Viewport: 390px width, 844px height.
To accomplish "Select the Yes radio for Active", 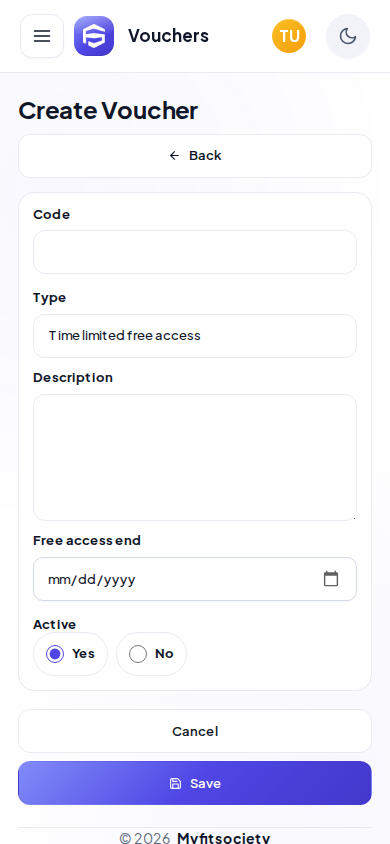I will 55,654.
